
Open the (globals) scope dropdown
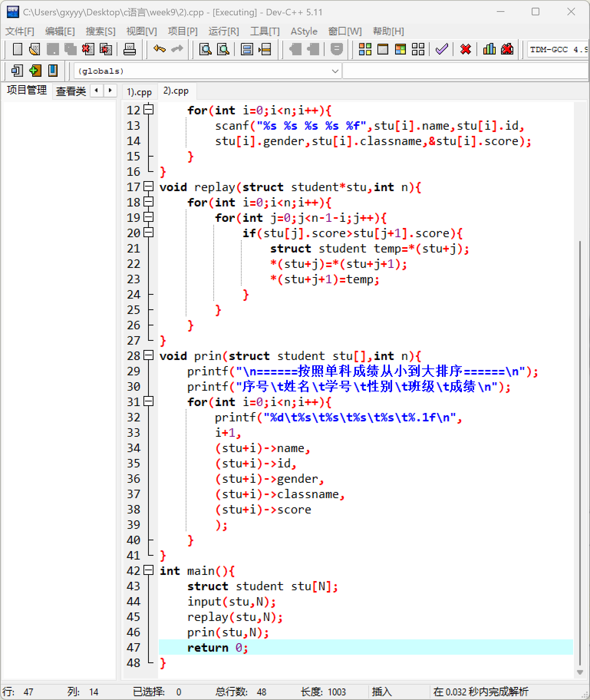point(208,71)
